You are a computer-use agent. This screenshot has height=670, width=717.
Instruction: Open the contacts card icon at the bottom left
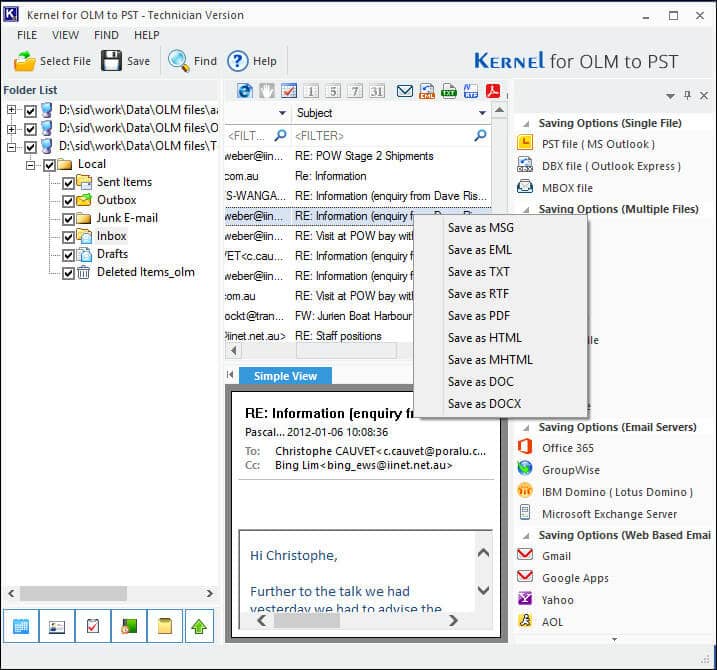pyautogui.click(x=57, y=626)
